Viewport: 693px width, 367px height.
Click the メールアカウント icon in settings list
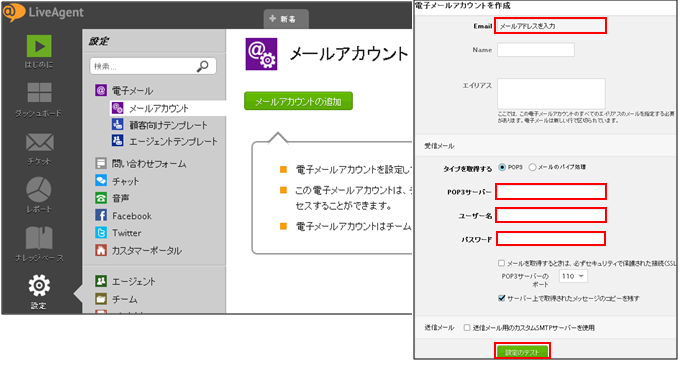click(x=117, y=108)
